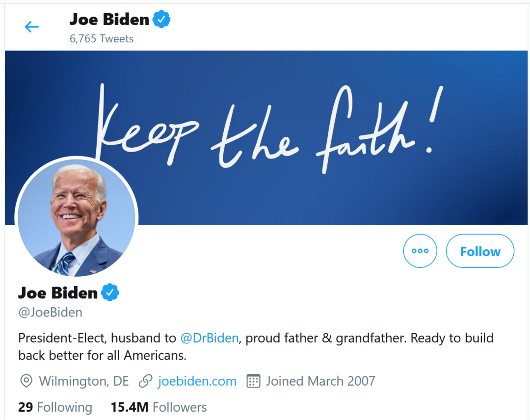Click the header title 'Joe Biden'
Viewport: 530px width, 420px height.
pyautogui.click(x=109, y=20)
